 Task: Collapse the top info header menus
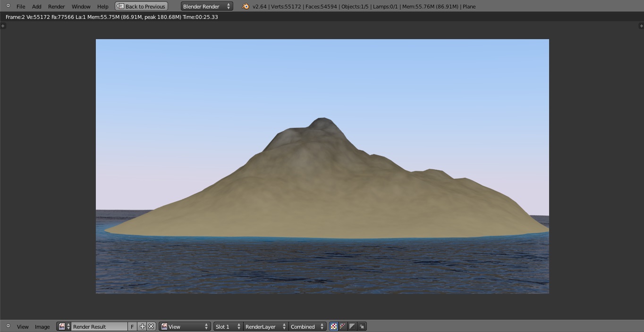tap(8, 6)
